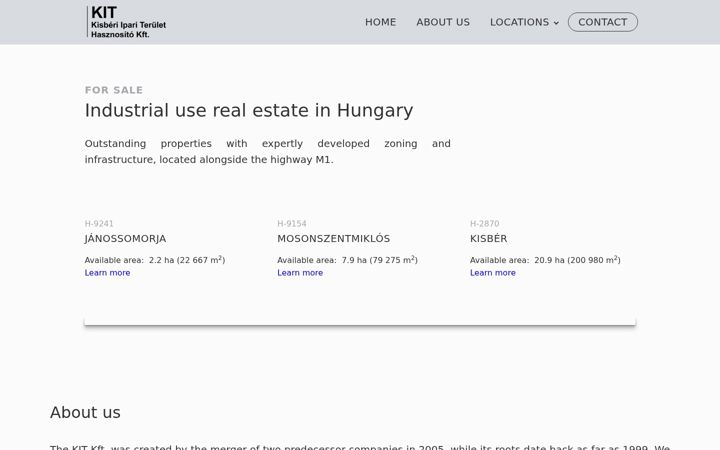This screenshot has width=720, height=450.
Task: Click the FOR SALE label
Action: (x=114, y=90)
